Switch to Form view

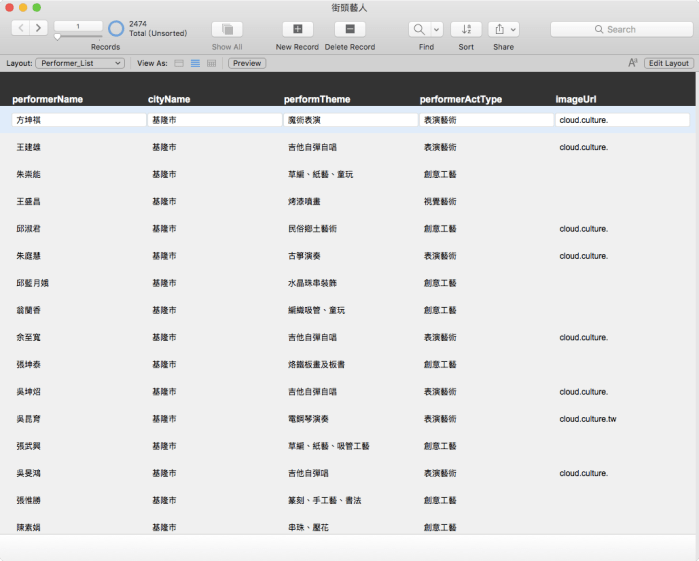click(x=179, y=63)
